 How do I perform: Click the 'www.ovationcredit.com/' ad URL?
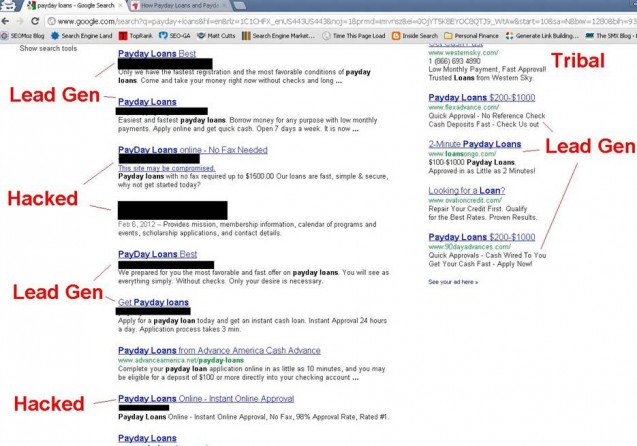465,200
